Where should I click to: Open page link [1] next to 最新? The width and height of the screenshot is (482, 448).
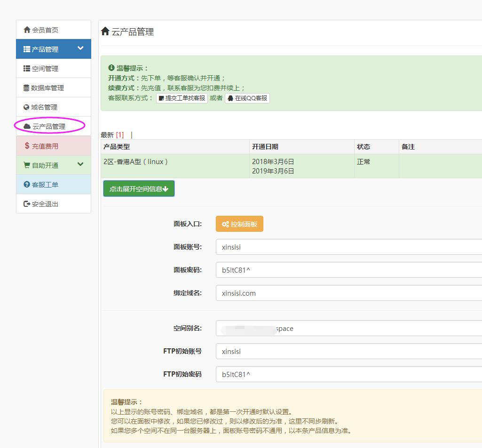click(x=120, y=135)
